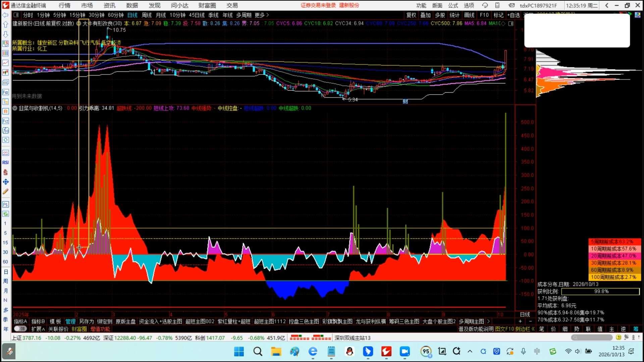Click the search field in the status bar
Screen dimensions: 644x362
(592, 338)
